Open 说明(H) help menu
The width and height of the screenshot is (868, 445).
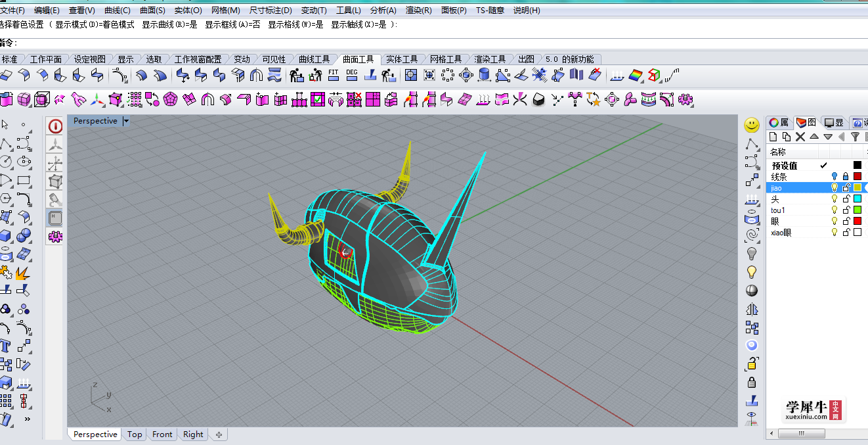pyautogui.click(x=527, y=11)
